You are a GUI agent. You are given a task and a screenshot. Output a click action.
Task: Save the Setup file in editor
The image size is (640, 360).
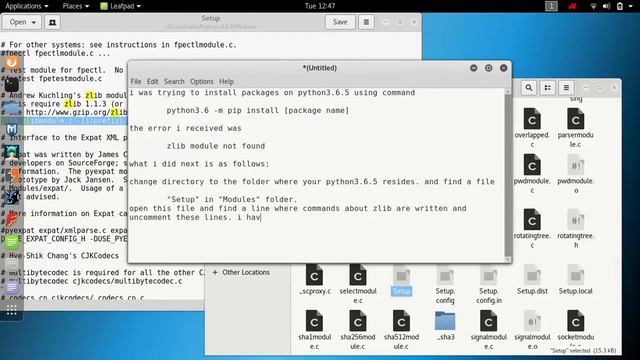point(340,22)
